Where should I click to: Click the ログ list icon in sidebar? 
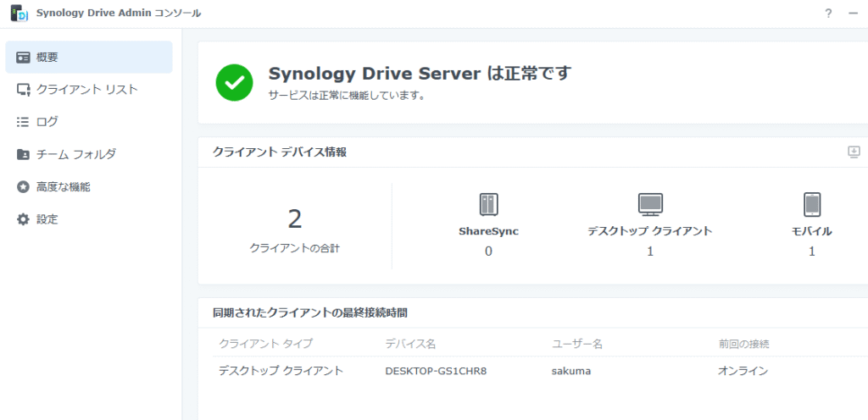pyautogui.click(x=23, y=122)
